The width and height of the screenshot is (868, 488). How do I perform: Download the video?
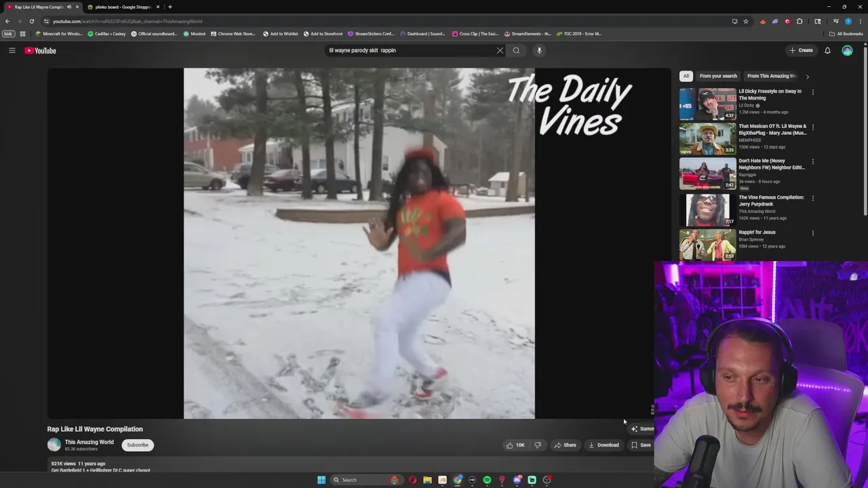coord(604,445)
